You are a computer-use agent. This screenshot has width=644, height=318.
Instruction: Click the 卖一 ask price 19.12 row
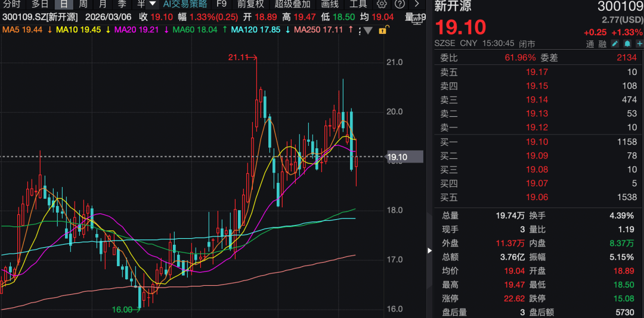[537, 127]
